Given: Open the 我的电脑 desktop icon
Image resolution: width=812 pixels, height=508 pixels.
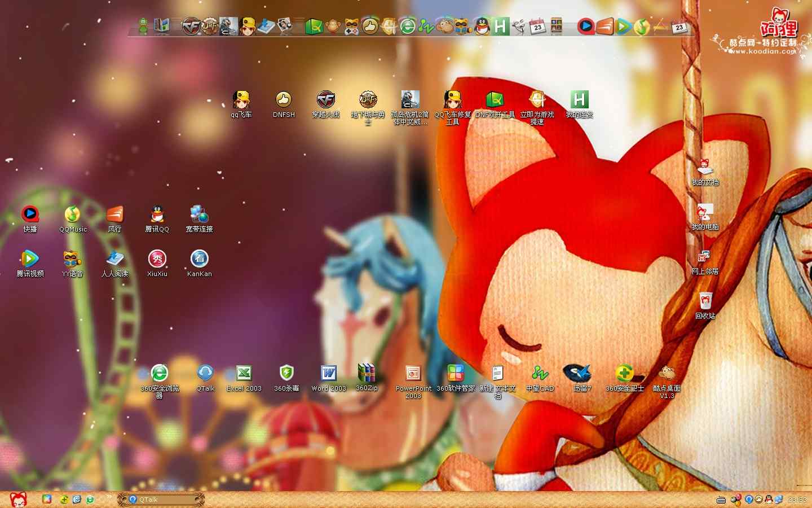Looking at the screenshot, I should click(705, 217).
